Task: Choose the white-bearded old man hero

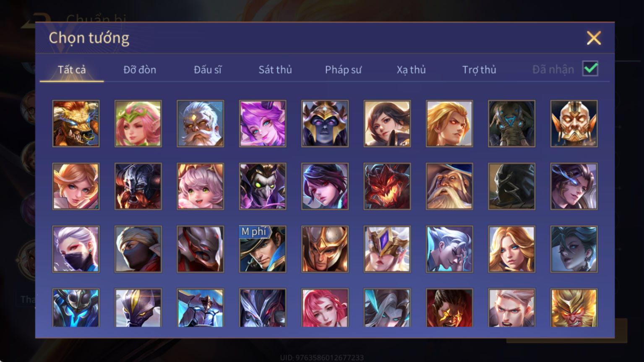Action: [201, 124]
